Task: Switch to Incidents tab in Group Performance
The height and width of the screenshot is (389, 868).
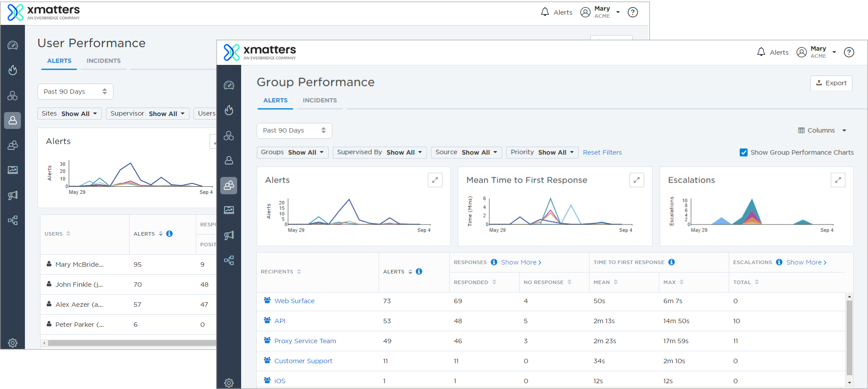Action: coord(319,100)
